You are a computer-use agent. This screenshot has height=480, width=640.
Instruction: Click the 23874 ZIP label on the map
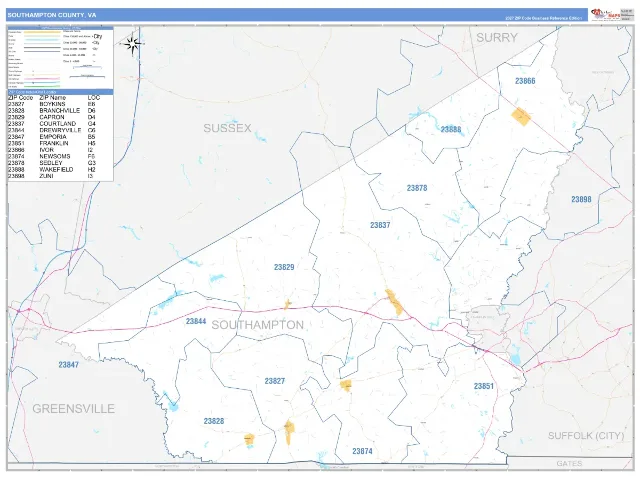pyautogui.click(x=362, y=451)
